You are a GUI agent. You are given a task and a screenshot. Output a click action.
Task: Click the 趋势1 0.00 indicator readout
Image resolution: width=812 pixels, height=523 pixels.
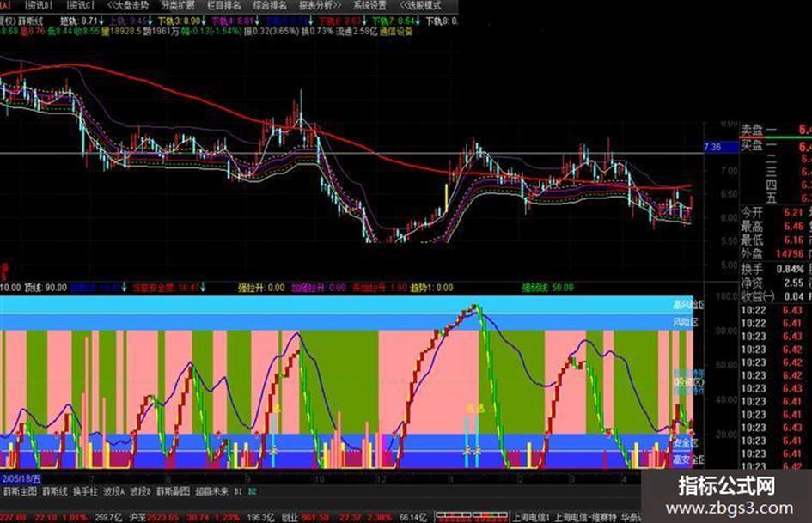click(432, 288)
